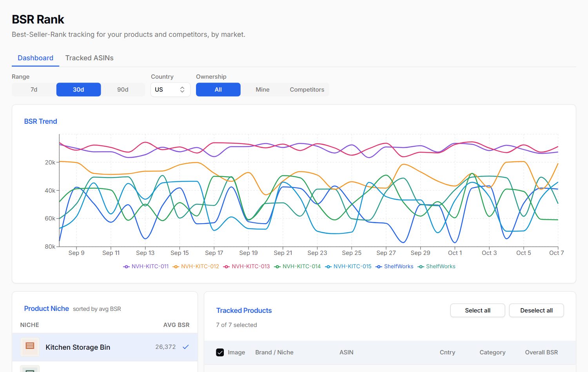Screen dimensions: 588x372
Task: Click the Cntry column header
Action: pos(447,352)
